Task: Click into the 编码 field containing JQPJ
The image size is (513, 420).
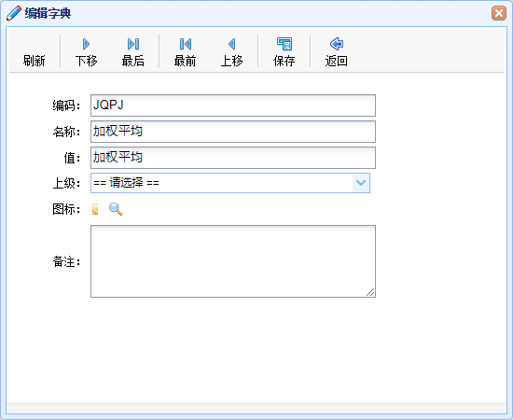Action: (x=233, y=105)
